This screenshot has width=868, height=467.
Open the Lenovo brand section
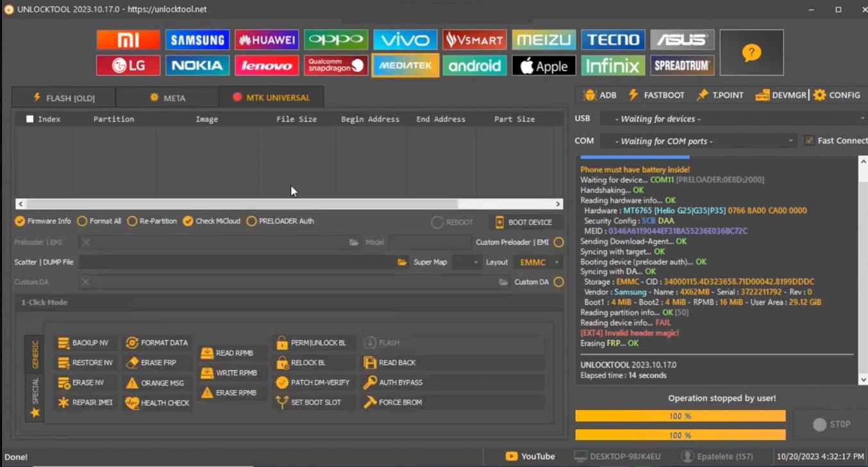pos(267,65)
